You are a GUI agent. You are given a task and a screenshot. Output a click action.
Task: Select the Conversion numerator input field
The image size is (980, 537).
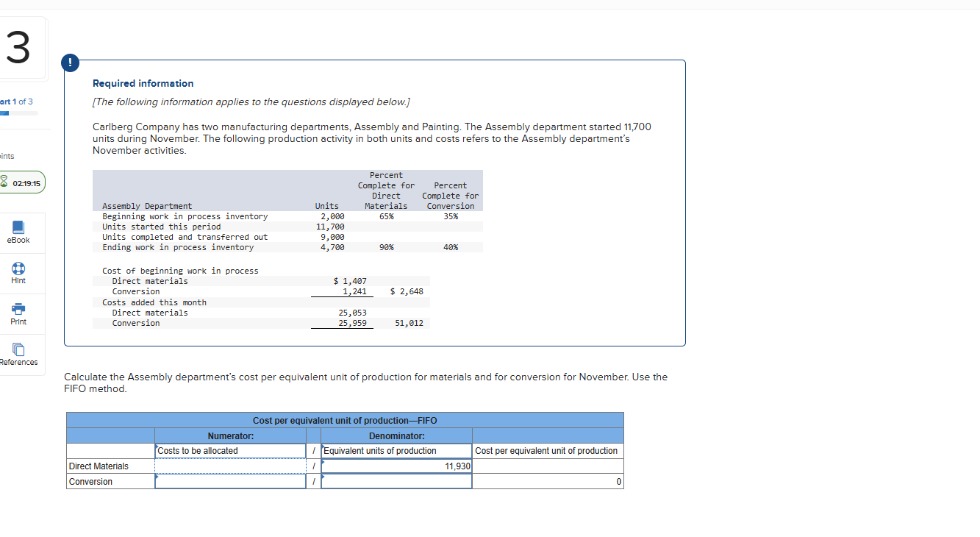coord(230,482)
